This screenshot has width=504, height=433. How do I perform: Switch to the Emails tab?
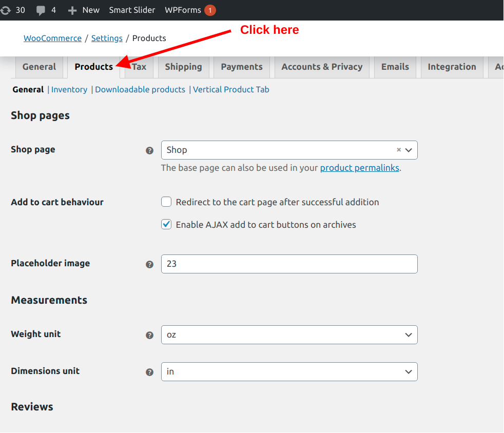(x=395, y=66)
